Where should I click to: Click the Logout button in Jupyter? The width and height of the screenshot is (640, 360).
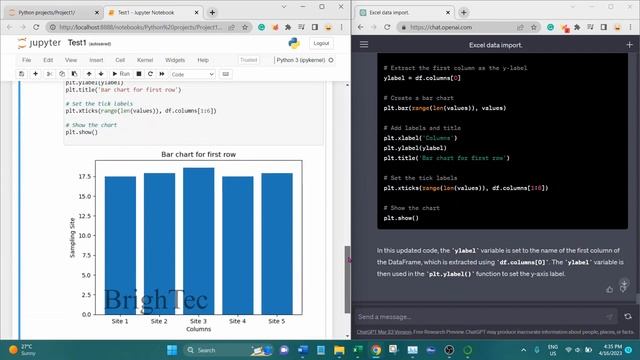(321, 43)
